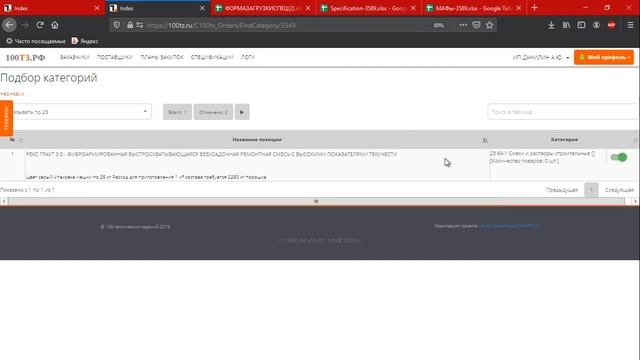Open the ЛОГИ menu item

click(x=247, y=57)
